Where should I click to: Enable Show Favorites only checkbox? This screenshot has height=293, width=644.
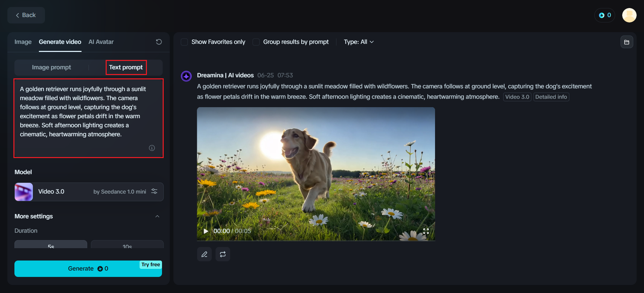click(184, 42)
